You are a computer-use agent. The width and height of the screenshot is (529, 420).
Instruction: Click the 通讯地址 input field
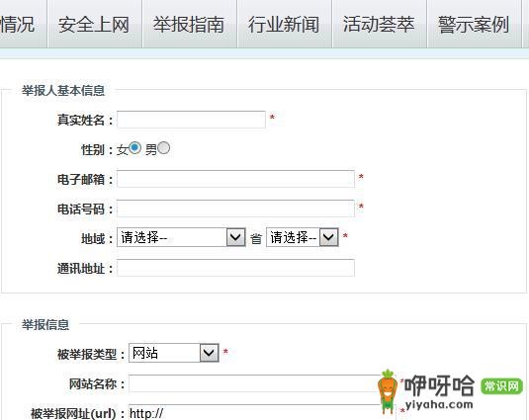point(235,268)
